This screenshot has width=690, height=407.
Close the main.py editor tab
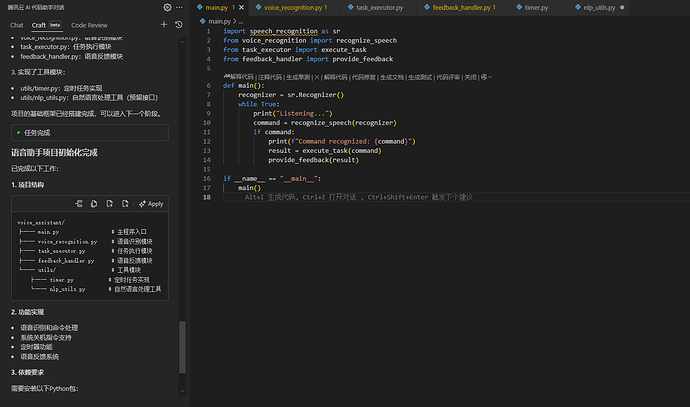tap(241, 7)
